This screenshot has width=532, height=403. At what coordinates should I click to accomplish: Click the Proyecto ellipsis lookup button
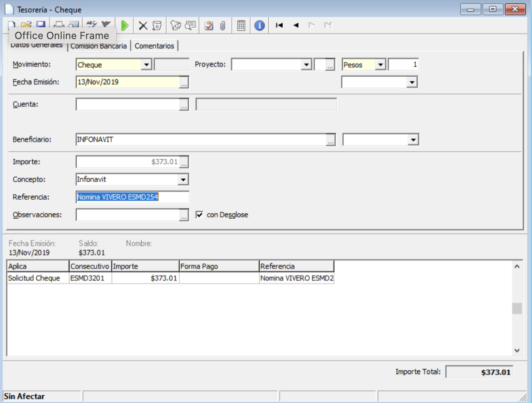pyautogui.click(x=330, y=64)
